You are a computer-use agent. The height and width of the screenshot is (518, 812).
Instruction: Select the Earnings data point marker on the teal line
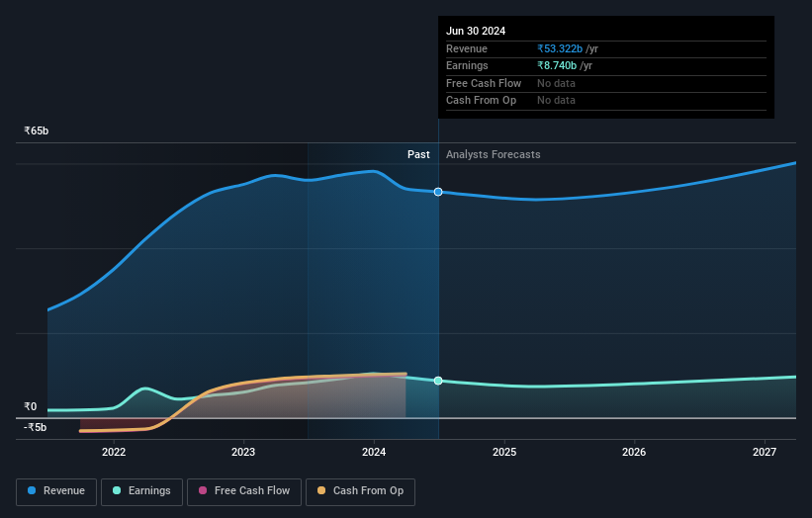438,381
